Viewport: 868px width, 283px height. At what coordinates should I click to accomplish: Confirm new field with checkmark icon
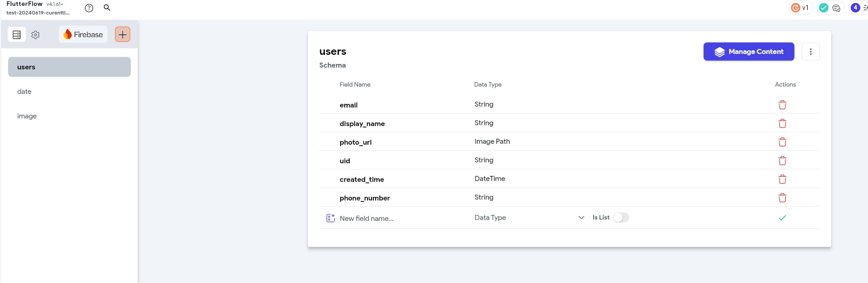(x=782, y=218)
